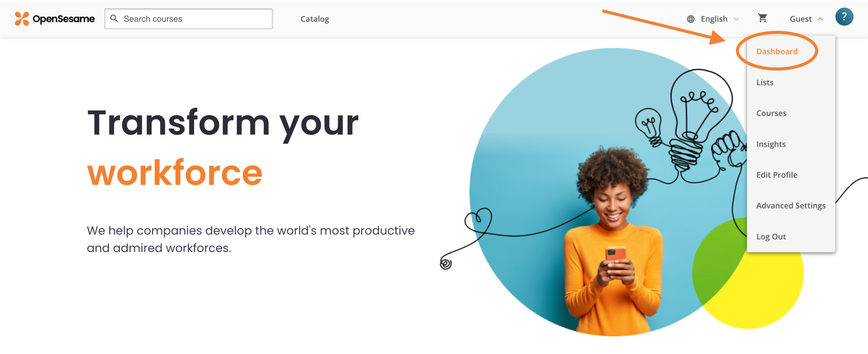868x354 pixels.
Task: Click the Search courses input field
Action: click(188, 18)
